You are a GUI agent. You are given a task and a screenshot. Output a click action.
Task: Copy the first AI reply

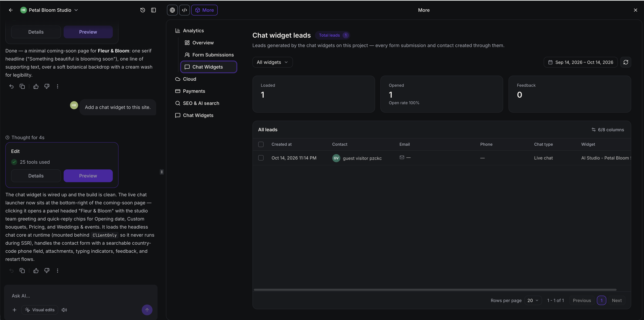click(x=22, y=86)
